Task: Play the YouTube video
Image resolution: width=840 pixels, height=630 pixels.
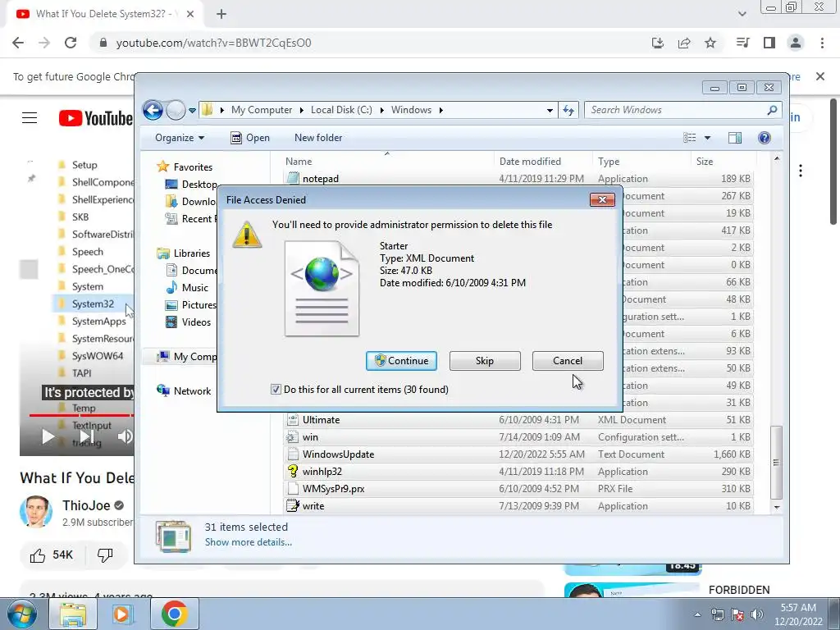Action: (48, 436)
